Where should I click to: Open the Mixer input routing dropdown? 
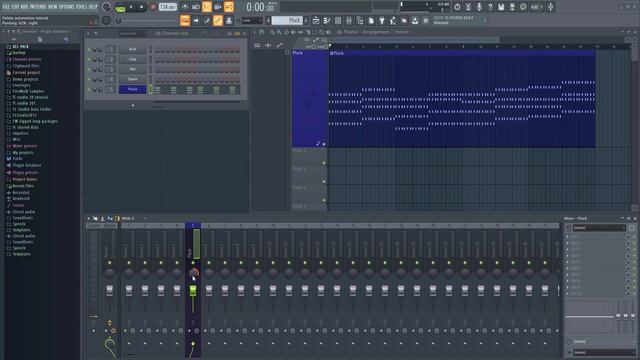[599, 228]
